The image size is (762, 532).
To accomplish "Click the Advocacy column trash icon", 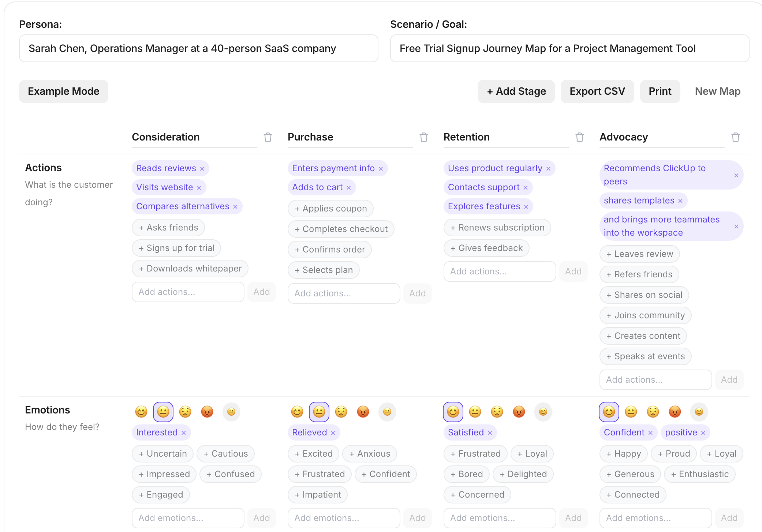I will [736, 137].
